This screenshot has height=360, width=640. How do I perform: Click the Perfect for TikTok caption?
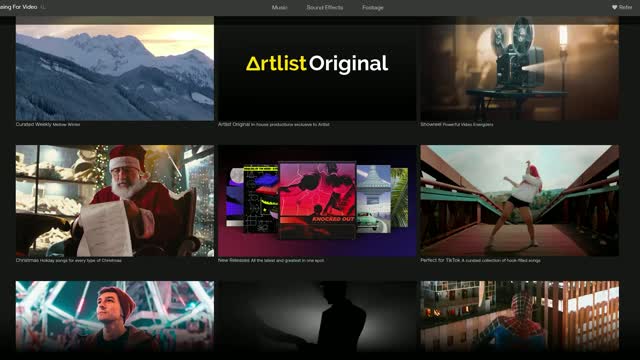pos(480,260)
